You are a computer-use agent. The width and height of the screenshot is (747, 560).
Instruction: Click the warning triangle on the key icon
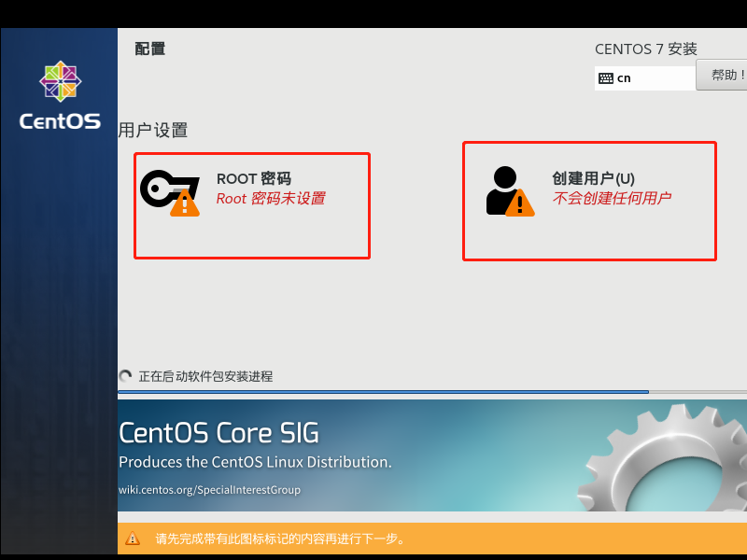pyautogui.click(x=183, y=205)
